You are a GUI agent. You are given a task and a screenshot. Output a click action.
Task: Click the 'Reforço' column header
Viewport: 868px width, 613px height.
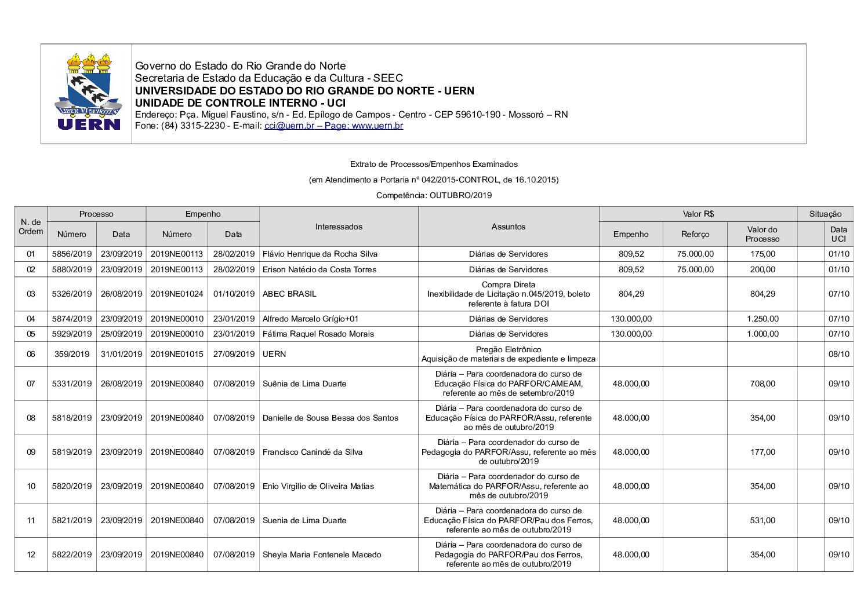pos(695,234)
